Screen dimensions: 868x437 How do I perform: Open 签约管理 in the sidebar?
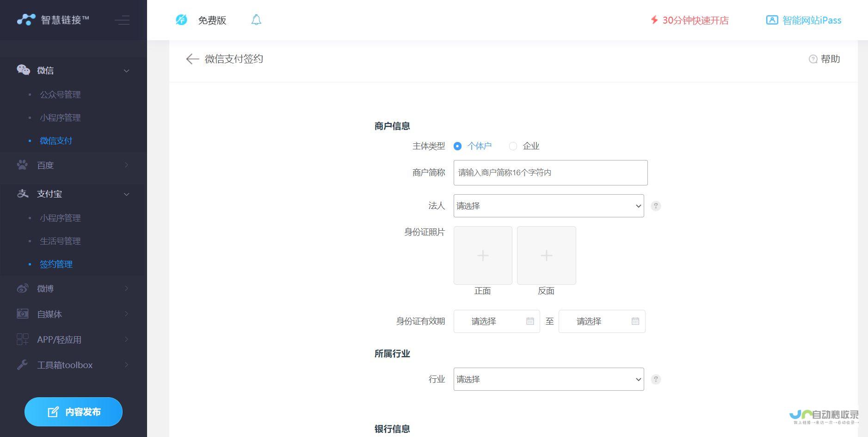56,264
